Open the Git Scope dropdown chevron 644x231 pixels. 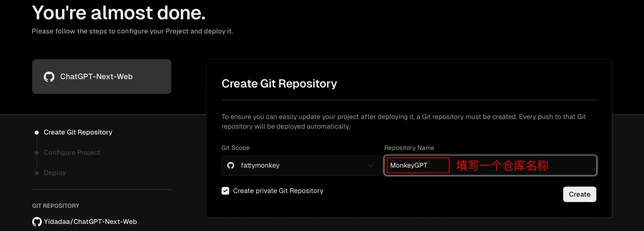coord(371,165)
